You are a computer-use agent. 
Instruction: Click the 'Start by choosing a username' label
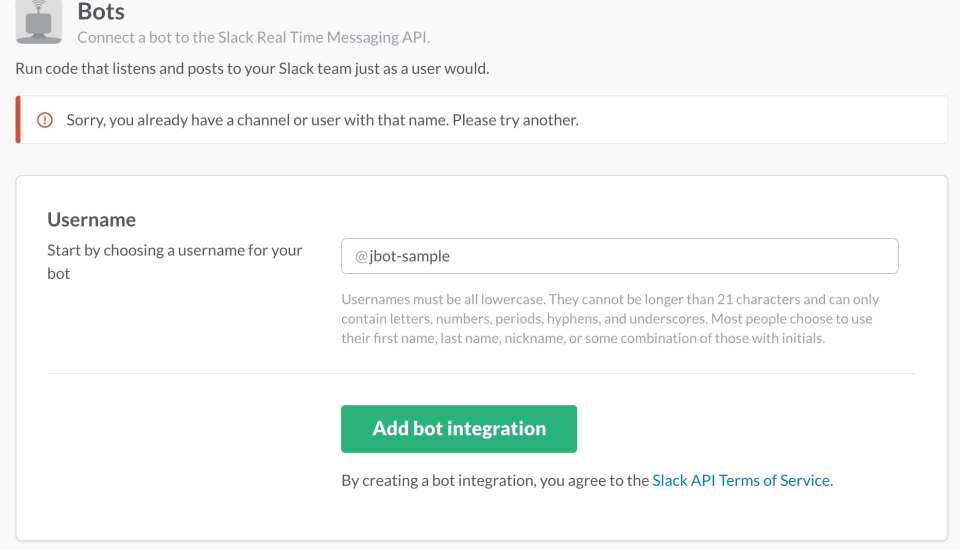(x=174, y=250)
